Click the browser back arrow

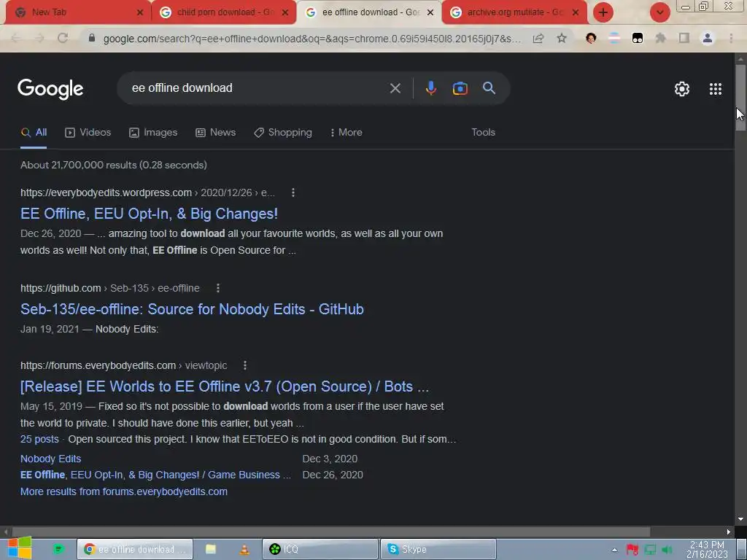pyautogui.click(x=16, y=38)
